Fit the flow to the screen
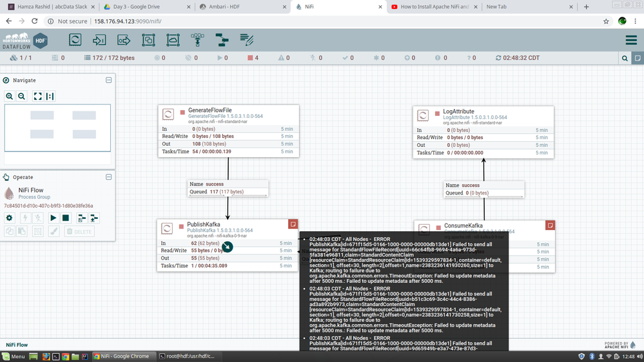Image resolution: width=644 pixels, height=362 pixels. (37, 96)
